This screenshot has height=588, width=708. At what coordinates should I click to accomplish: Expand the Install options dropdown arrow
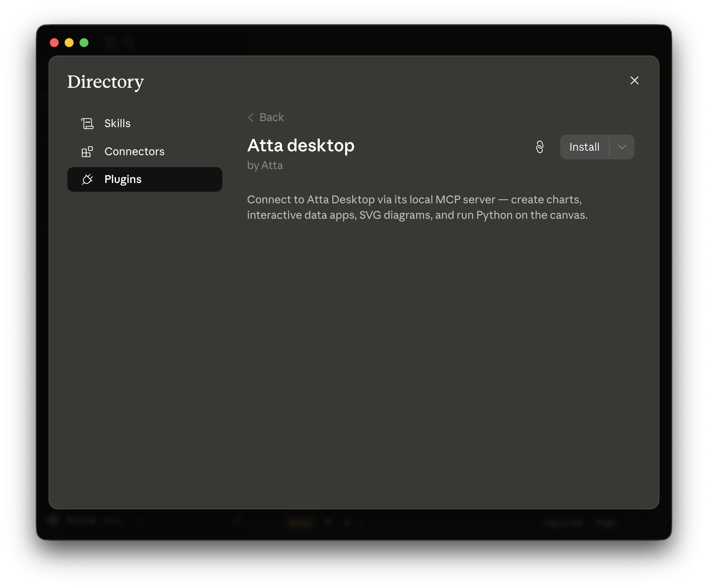pyautogui.click(x=622, y=147)
